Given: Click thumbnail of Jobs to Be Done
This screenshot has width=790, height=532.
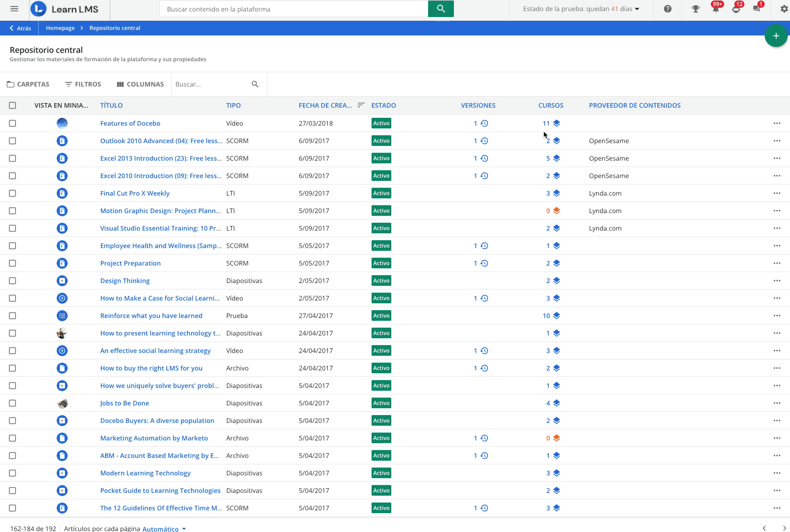Looking at the screenshot, I should [62, 403].
